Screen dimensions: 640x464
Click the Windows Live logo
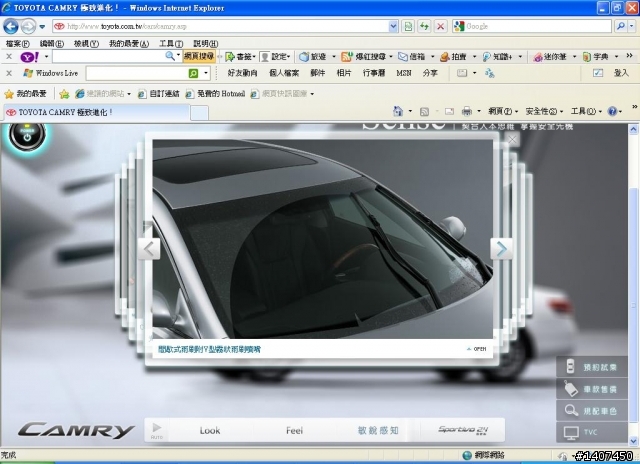pos(28,73)
